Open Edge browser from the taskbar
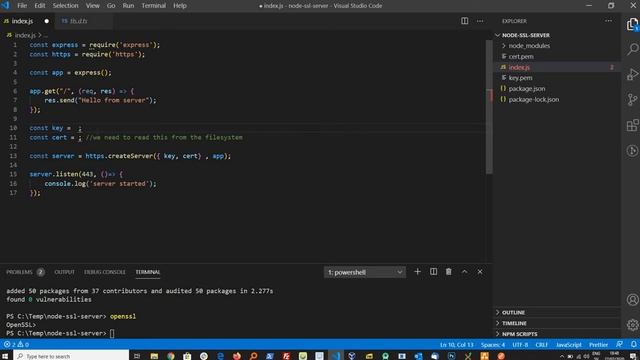640x360 pixels. (x=220, y=356)
